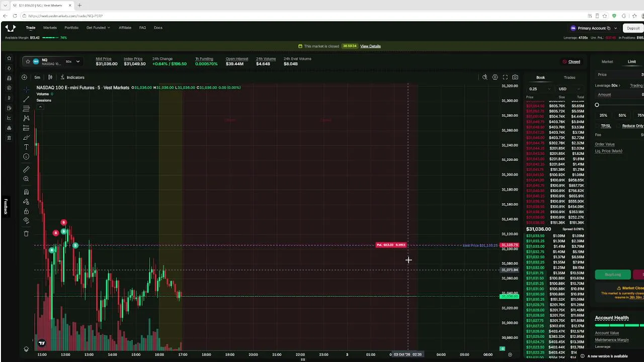Click the View Details link
644x362 pixels.
point(370,46)
